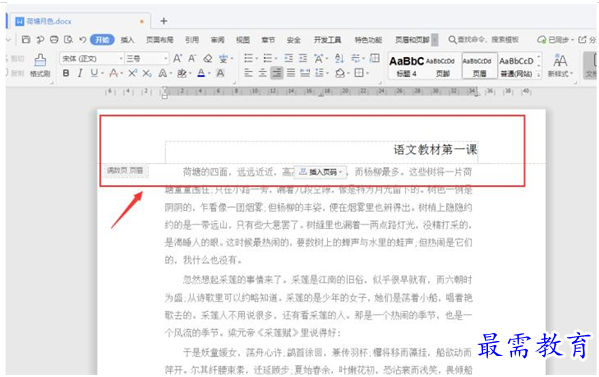
Task: Open the 新样式 dropdown
Action: point(560,66)
